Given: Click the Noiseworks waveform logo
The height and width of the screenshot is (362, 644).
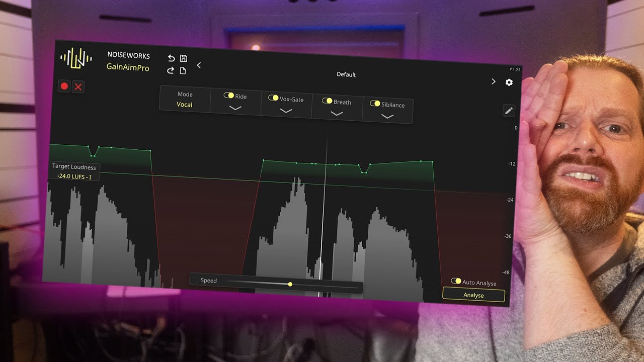Looking at the screenshot, I should click(x=76, y=58).
